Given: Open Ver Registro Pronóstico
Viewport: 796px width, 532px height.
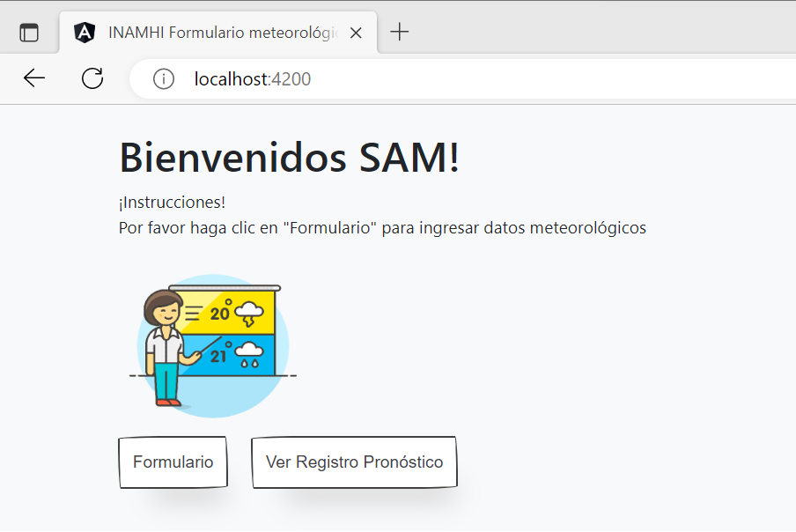Looking at the screenshot, I should pyautogui.click(x=354, y=462).
